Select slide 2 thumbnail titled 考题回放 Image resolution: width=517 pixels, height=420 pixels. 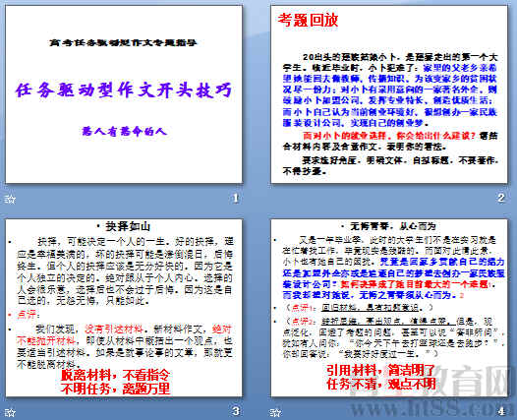pos(389,94)
